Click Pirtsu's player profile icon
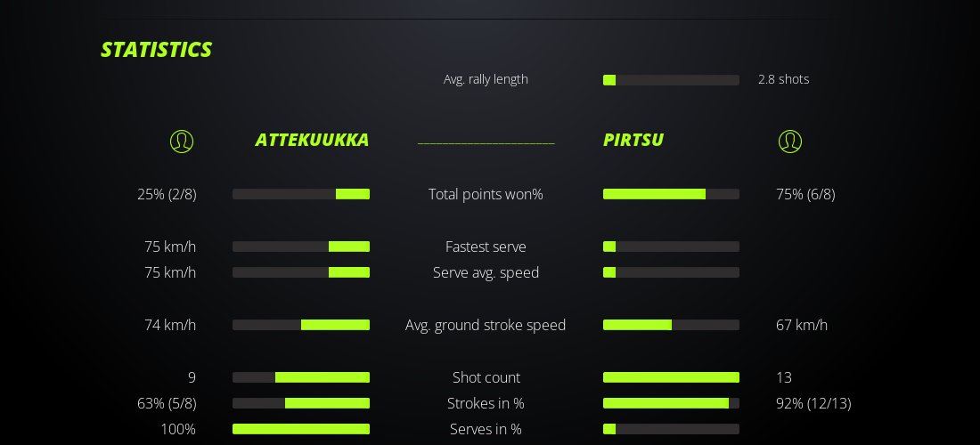The width and height of the screenshot is (980, 445). pos(790,142)
